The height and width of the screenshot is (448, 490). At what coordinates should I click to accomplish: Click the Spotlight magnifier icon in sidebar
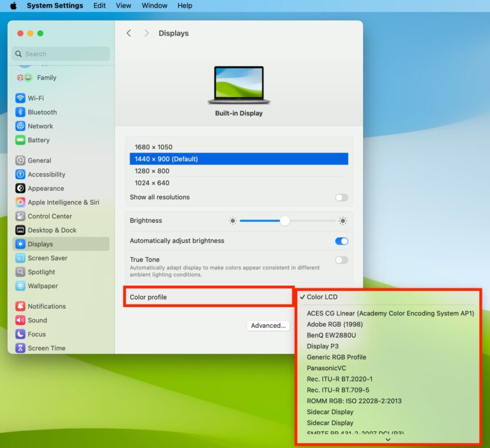(20, 272)
